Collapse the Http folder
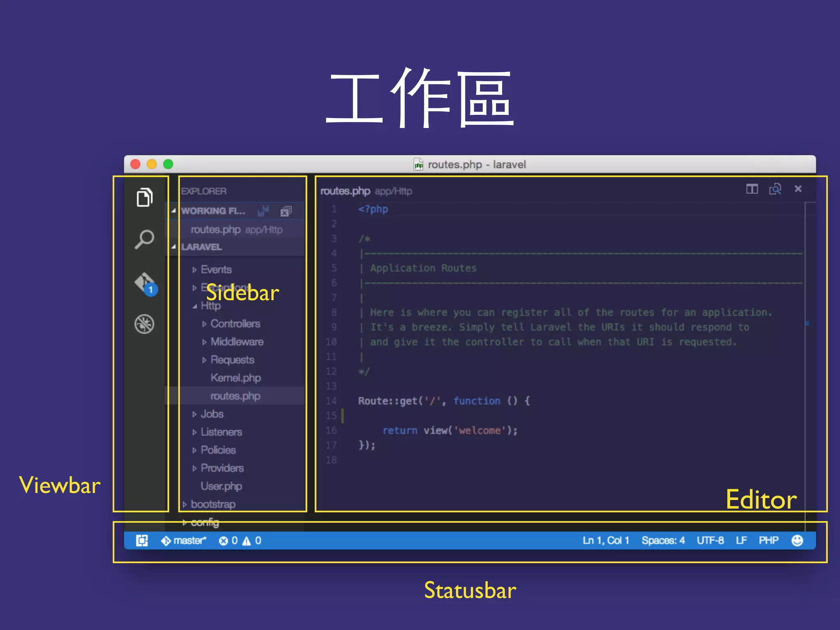Screen dimensions: 840x630 pyautogui.click(x=194, y=306)
